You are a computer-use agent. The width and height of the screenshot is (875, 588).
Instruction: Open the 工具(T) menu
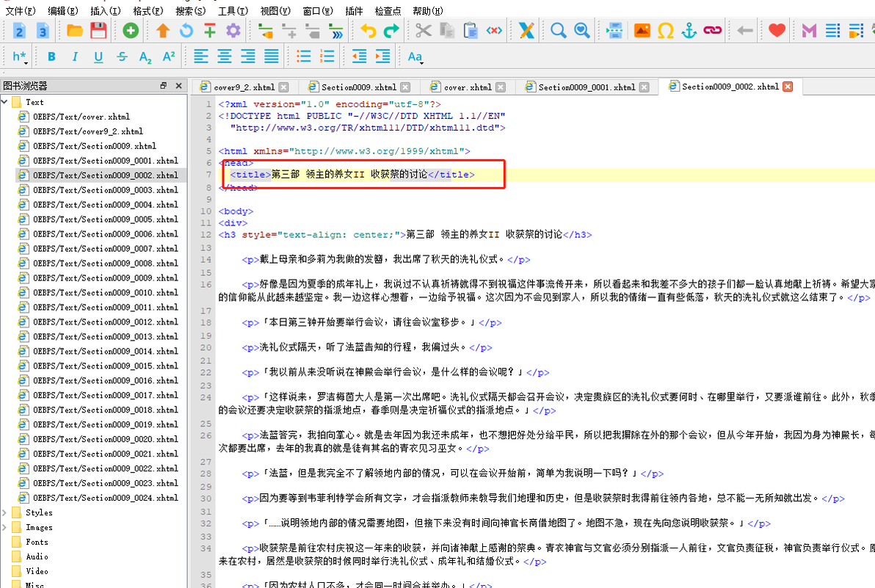tap(233, 10)
